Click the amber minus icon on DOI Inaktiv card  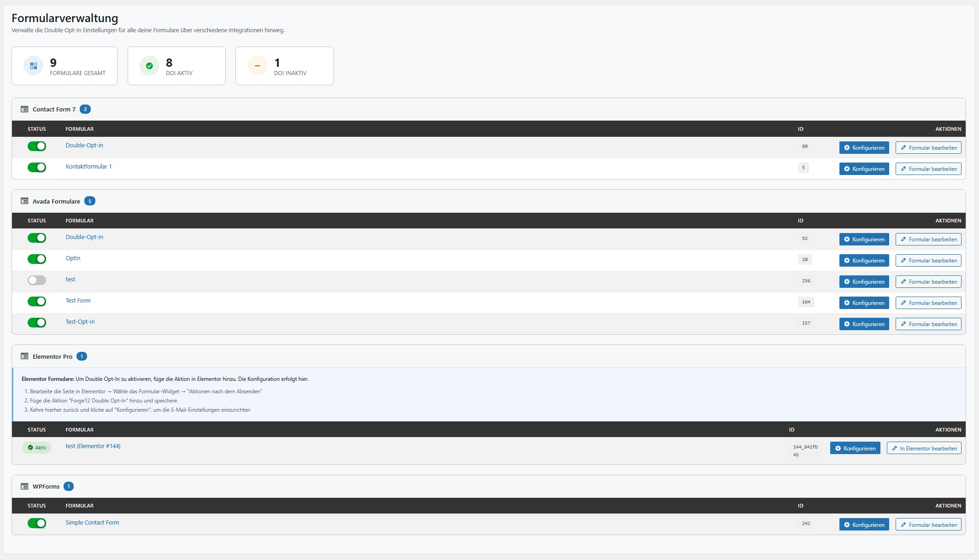tap(257, 65)
